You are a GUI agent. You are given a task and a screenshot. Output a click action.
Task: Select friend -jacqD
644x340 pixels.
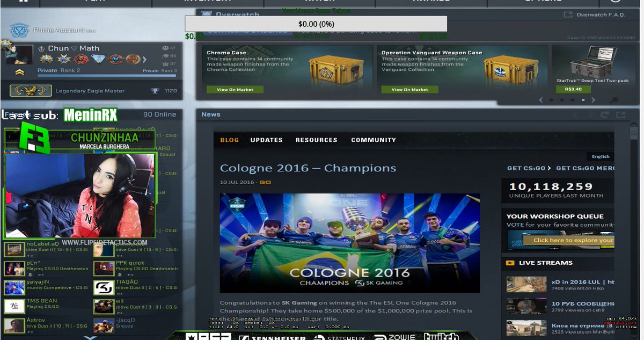click(x=135, y=325)
